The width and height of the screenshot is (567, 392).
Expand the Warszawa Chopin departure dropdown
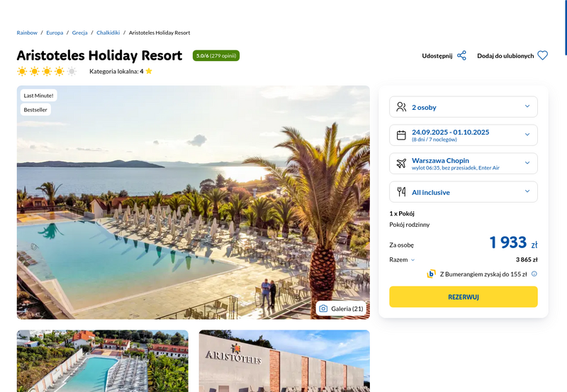(x=464, y=164)
